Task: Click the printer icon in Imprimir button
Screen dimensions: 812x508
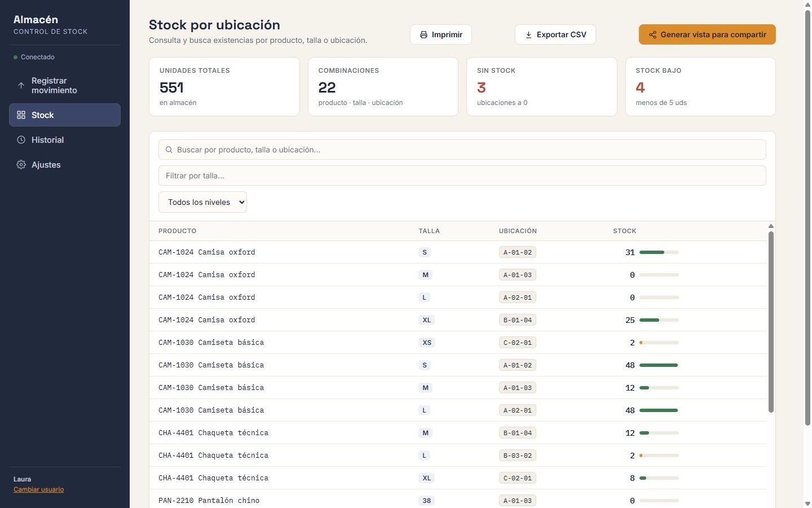Action: point(423,35)
